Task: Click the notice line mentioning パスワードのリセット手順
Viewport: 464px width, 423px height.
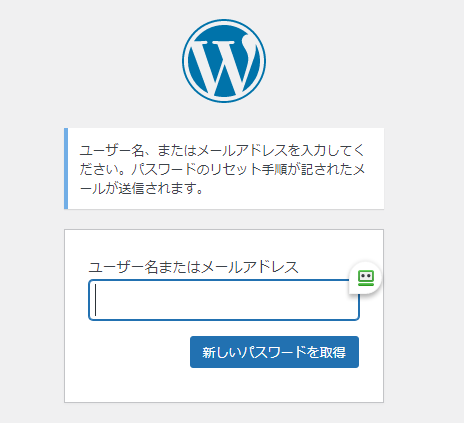Action: (222, 170)
